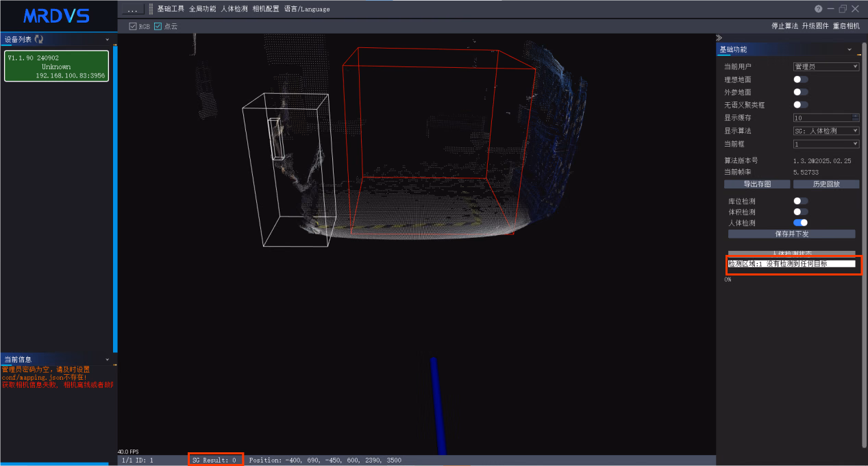Collapse the 设备列表 panel chevron
The height and width of the screenshot is (466, 868).
[x=108, y=40]
